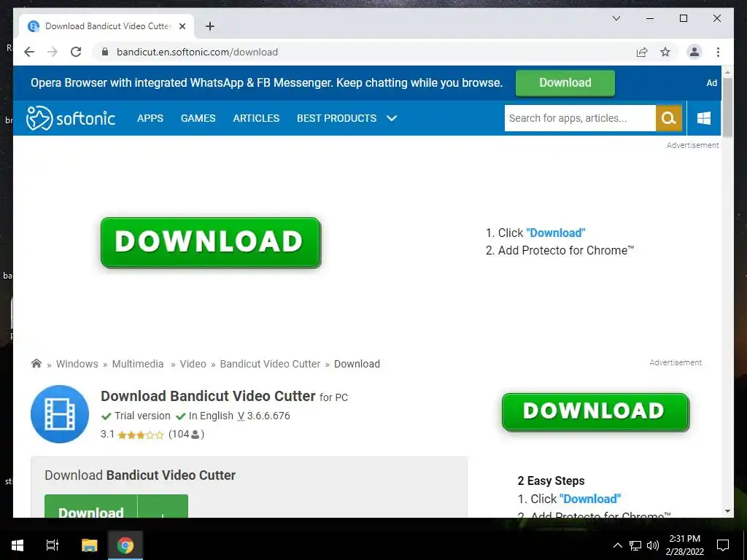Open Bandicut Video Cutter breadcrumb link
The width and height of the screenshot is (747, 560).
click(270, 364)
